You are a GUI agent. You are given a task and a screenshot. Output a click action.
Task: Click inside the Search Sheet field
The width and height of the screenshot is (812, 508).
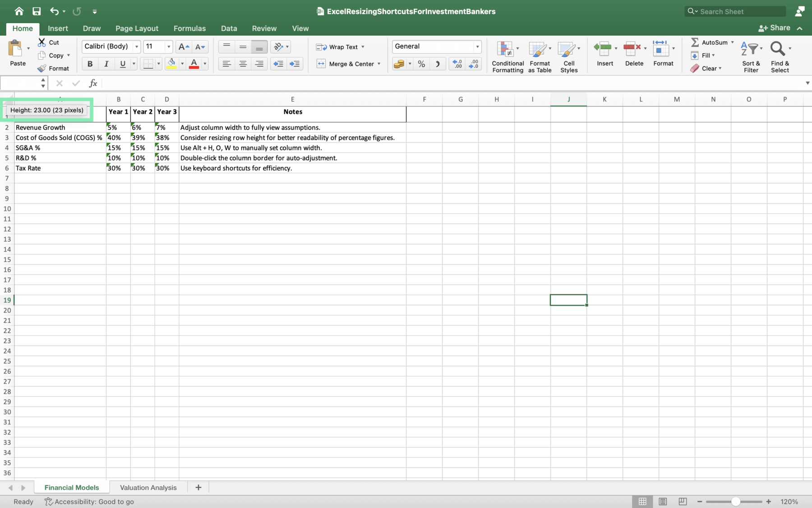[x=735, y=11]
